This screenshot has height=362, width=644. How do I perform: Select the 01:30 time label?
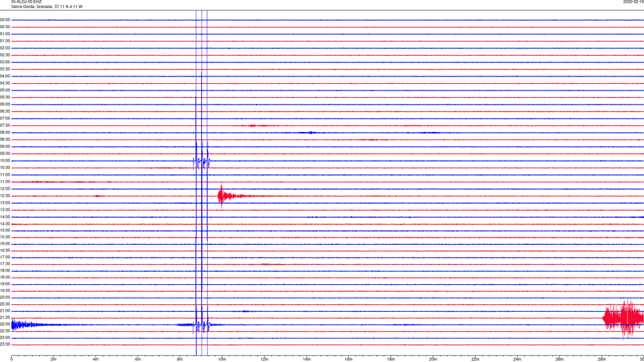(5, 41)
